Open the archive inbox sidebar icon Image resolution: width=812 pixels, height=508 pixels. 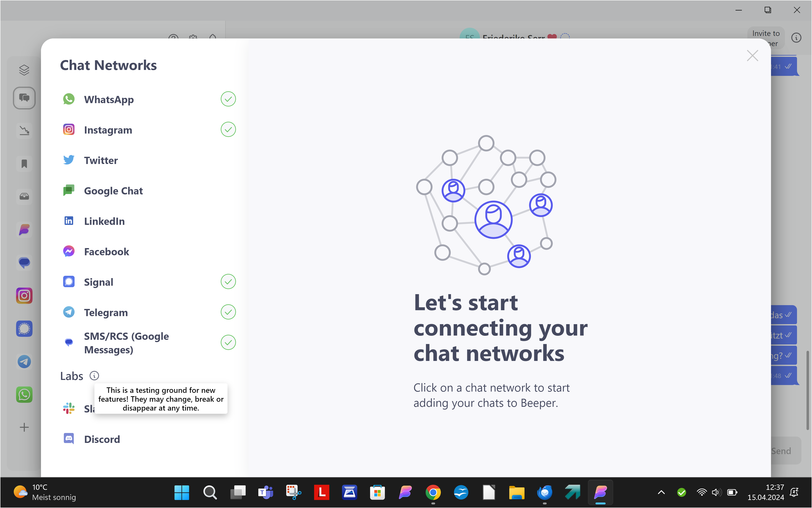point(24,196)
